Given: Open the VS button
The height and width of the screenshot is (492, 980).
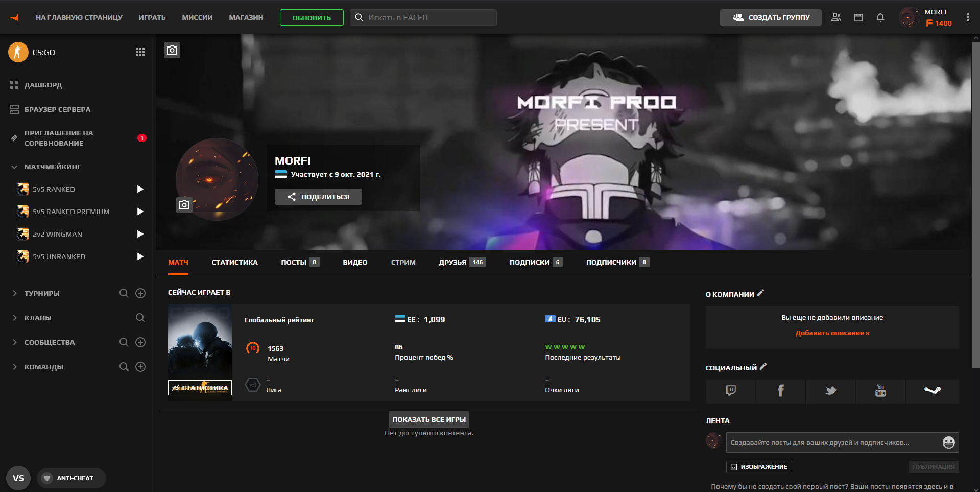Looking at the screenshot, I should (18, 478).
